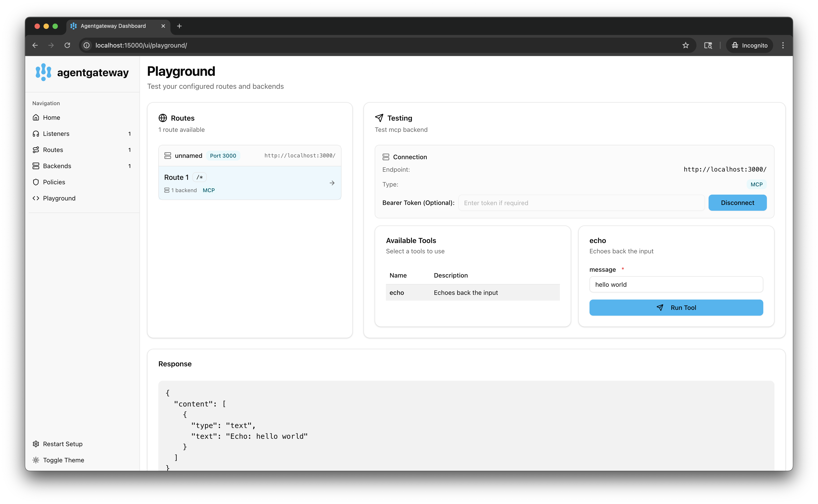Click the listener URL http://localhost:3000/ in Routes card
The width and height of the screenshot is (818, 504).
300,156
